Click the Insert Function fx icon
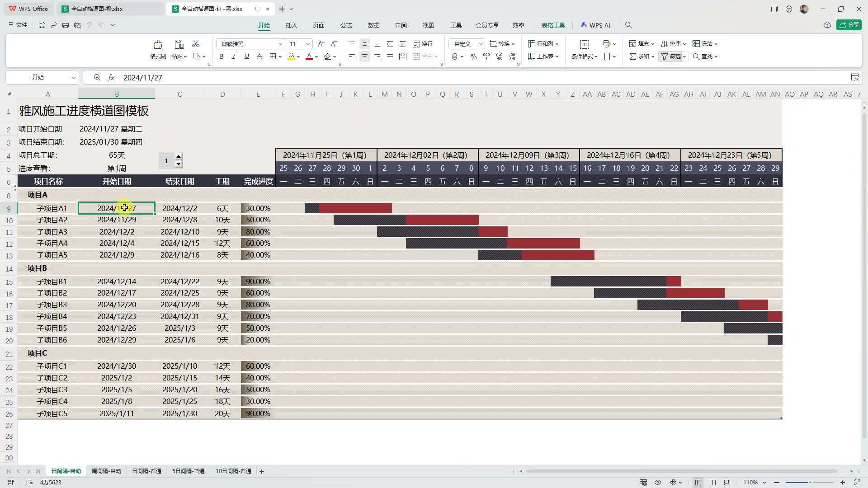Screen dimensions: 868x488 click(x=111, y=78)
